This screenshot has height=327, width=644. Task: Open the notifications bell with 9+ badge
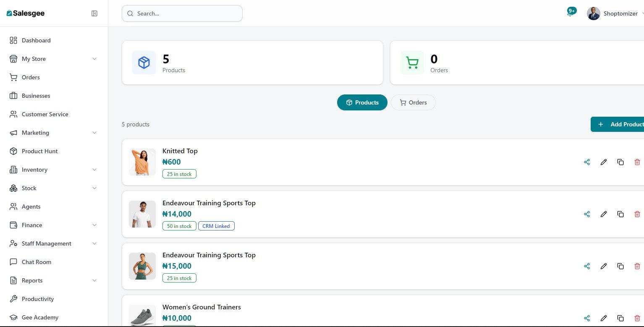570,13
